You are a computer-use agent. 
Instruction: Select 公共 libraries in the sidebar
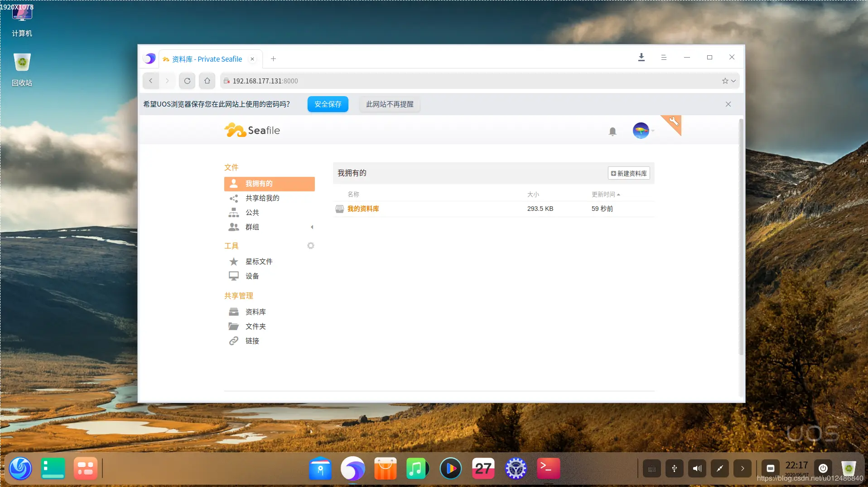(x=252, y=212)
